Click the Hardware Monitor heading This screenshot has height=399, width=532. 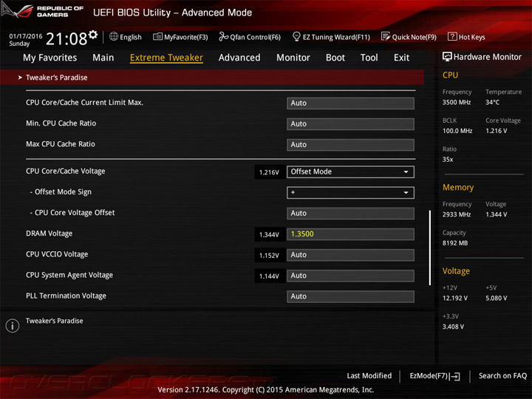tap(487, 57)
